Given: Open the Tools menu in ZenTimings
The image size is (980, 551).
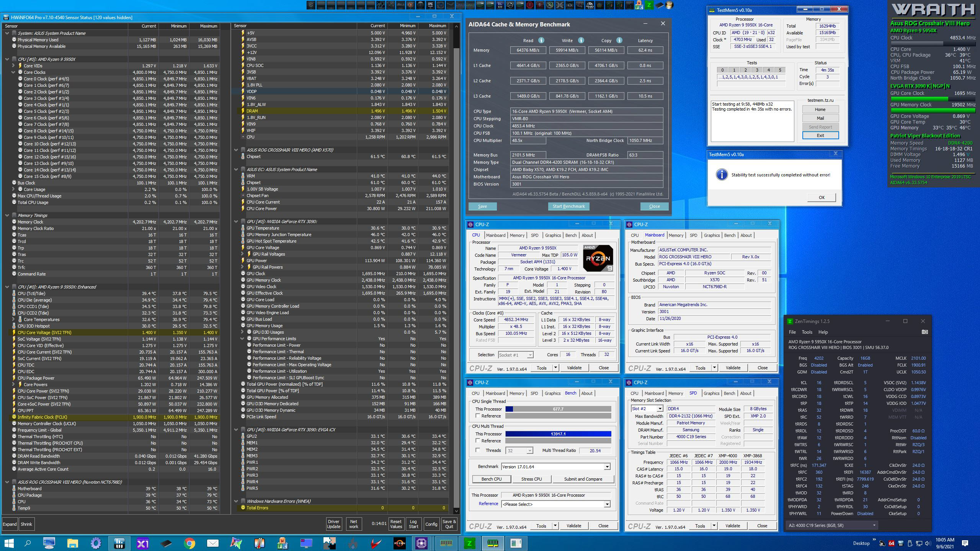Looking at the screenshot, I should click(x=807, y=332).
